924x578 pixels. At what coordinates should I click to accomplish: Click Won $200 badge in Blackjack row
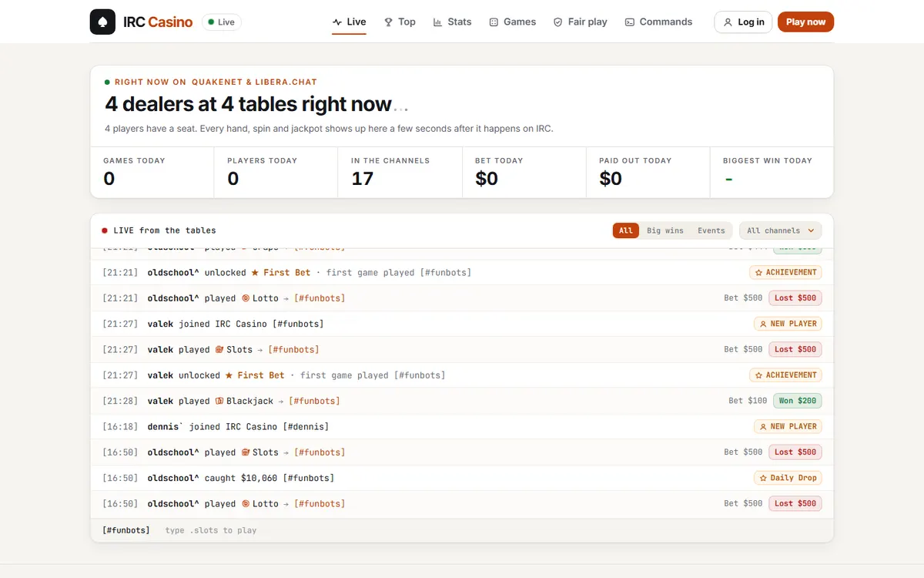tap(797, 401)
